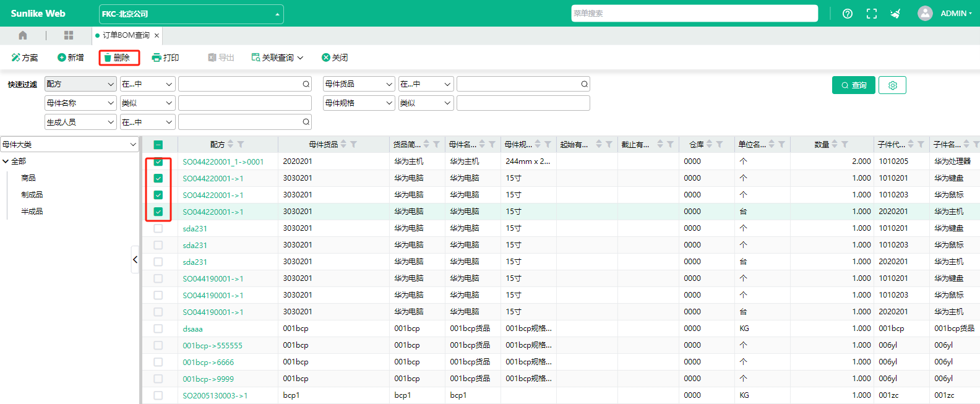Click search icon in 母件货品 value field
The image size is (980, 404).
(584, 84)
